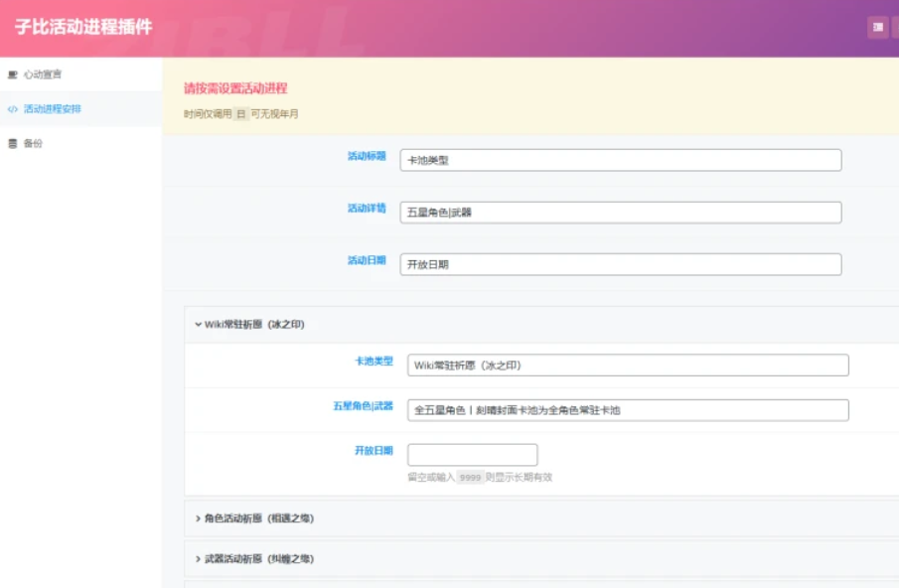The image size is (899, 588).
Task: Click the 请按需设置活动进程 notice heading
Action: point(235,88)
